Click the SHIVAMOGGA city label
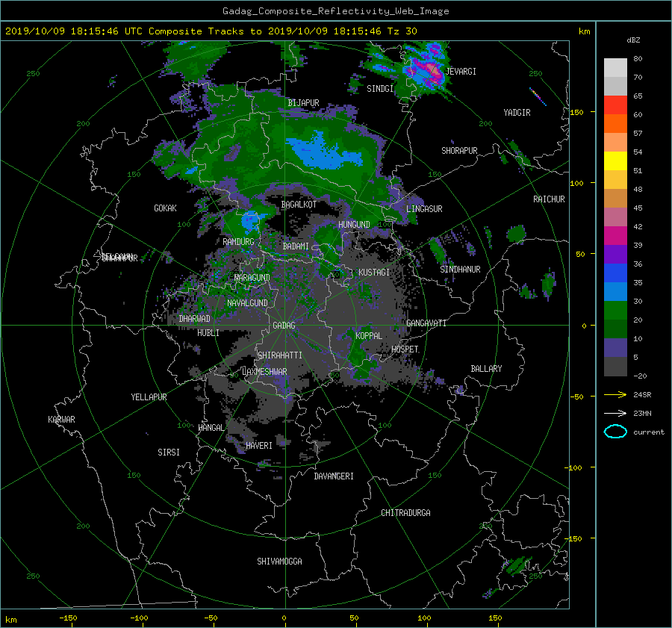The width and height of the screenshot is (672, 628). (x=279, y=562)
